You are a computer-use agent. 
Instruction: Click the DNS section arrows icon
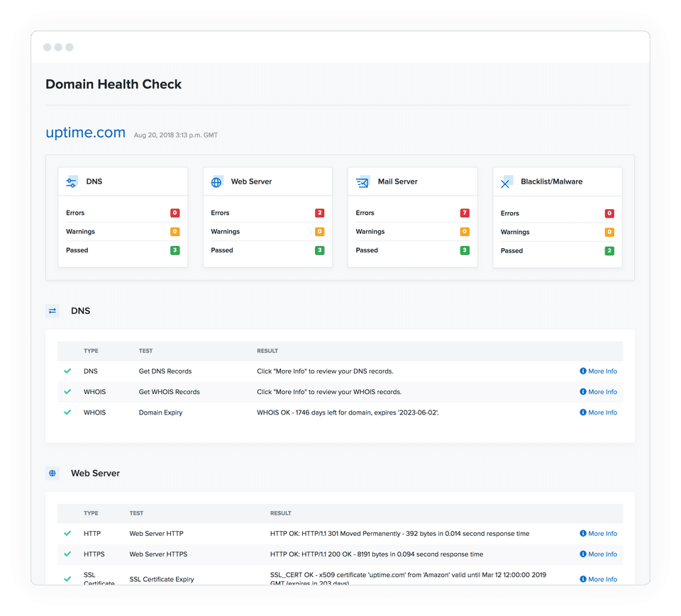pyautogui.click(x=52, y=310)
